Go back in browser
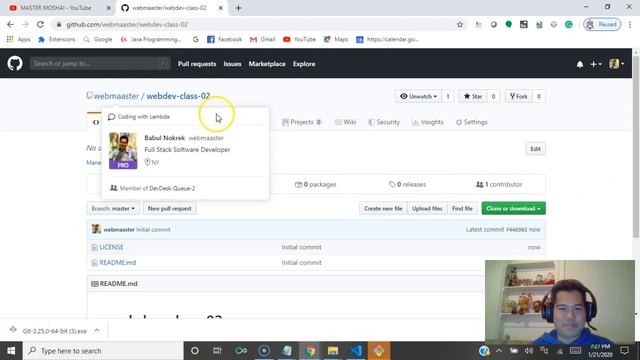 [10, 24]
